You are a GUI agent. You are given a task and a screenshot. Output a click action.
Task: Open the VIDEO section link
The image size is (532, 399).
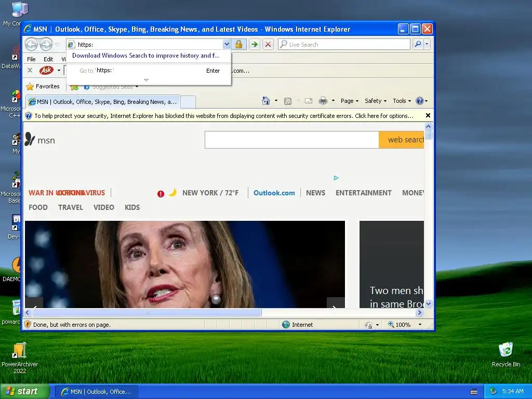coord(104,207)
